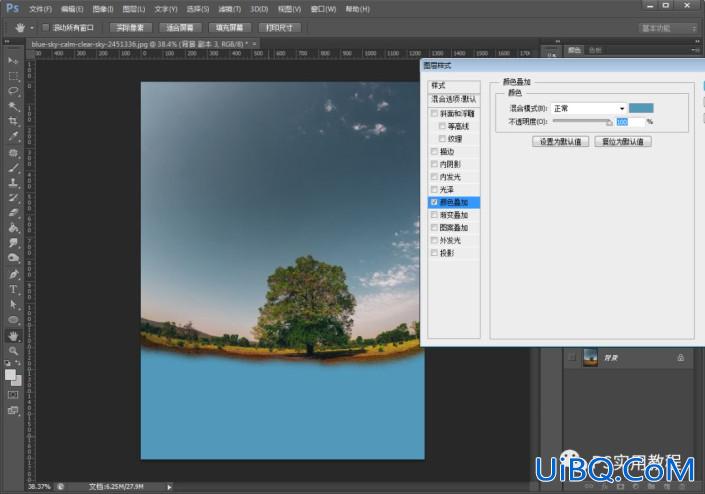Select the Path Selection tool
This screenshot has height=494, width=705.
click(13, 305)
